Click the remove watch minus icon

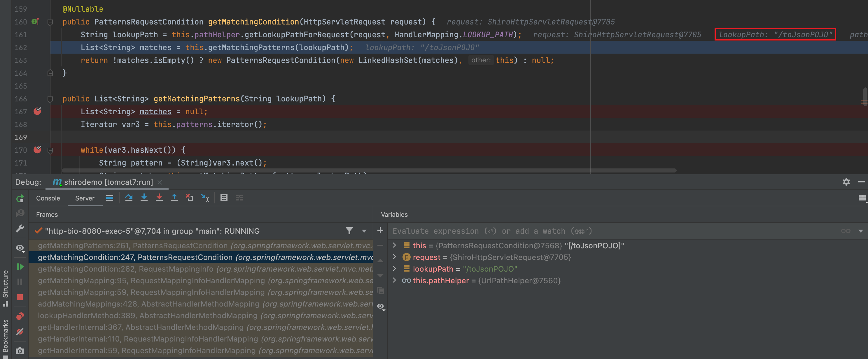pos(380,246)
